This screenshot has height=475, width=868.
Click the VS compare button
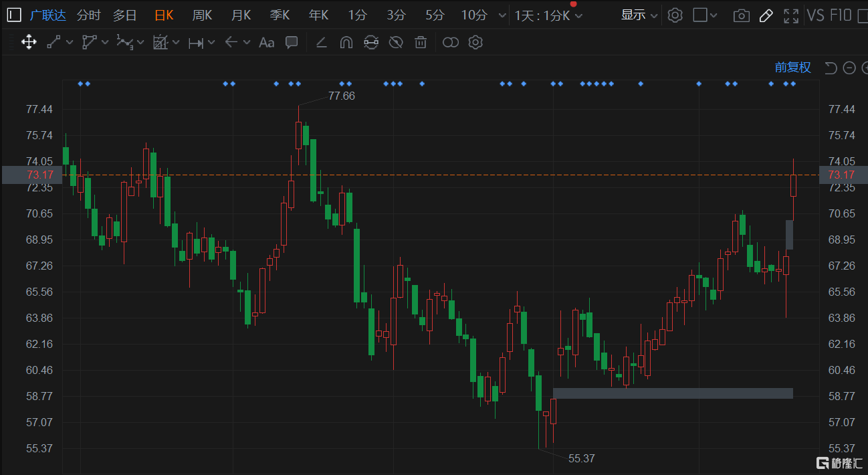click(816, 15)
